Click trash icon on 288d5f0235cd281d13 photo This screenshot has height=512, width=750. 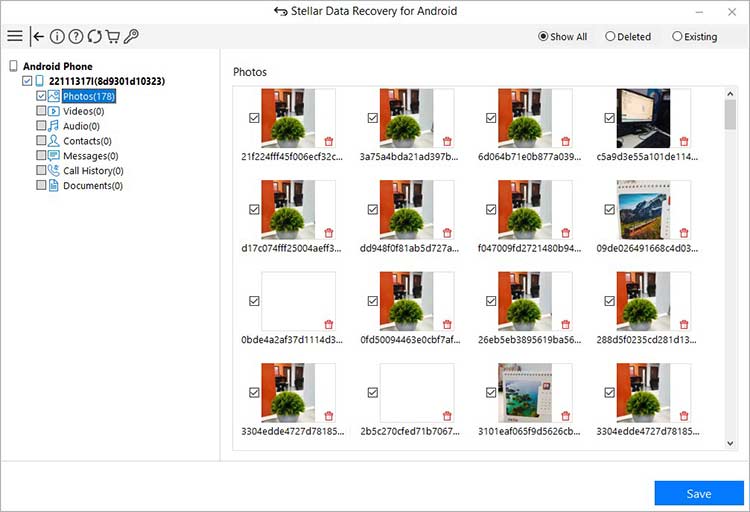[684, 324]
